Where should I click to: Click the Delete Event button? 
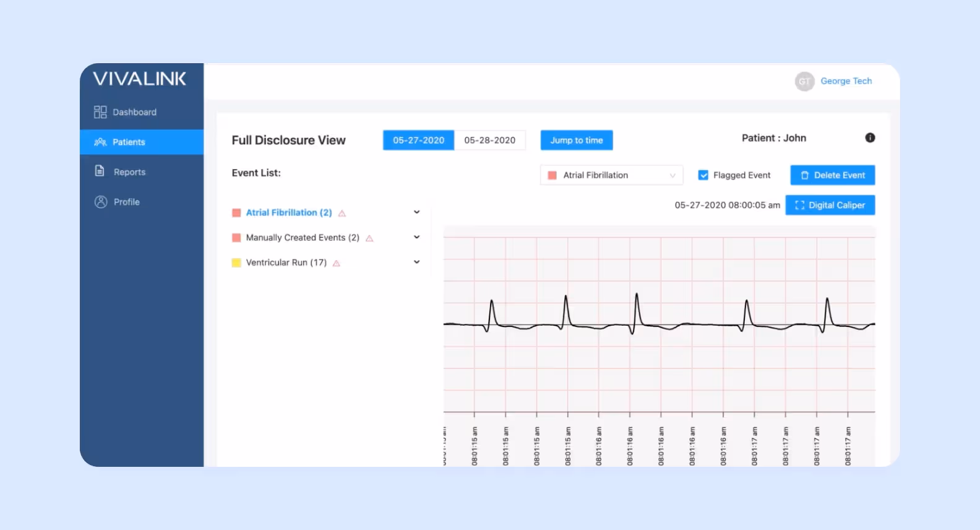833,175
